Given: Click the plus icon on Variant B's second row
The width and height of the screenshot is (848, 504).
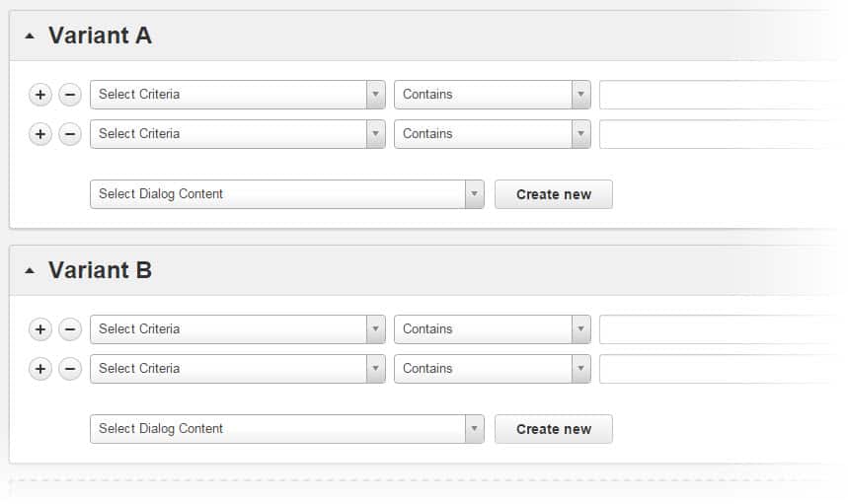Looking at the screenshot, I should coord(40,369).
